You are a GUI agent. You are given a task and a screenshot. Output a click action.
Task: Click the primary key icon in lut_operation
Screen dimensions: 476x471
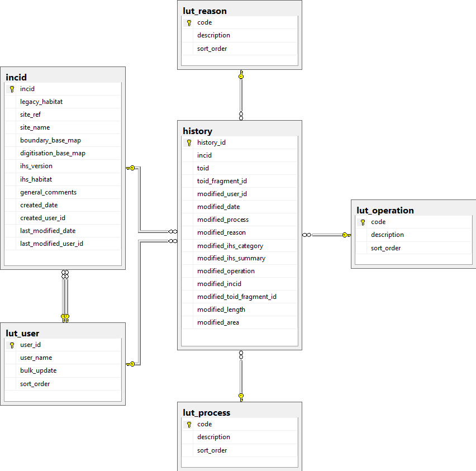coord(362,221)
